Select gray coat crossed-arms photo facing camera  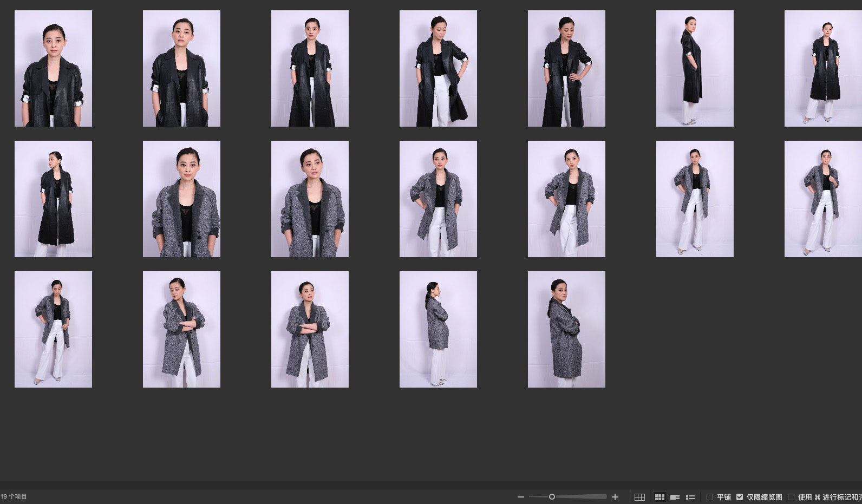point(310,329)
